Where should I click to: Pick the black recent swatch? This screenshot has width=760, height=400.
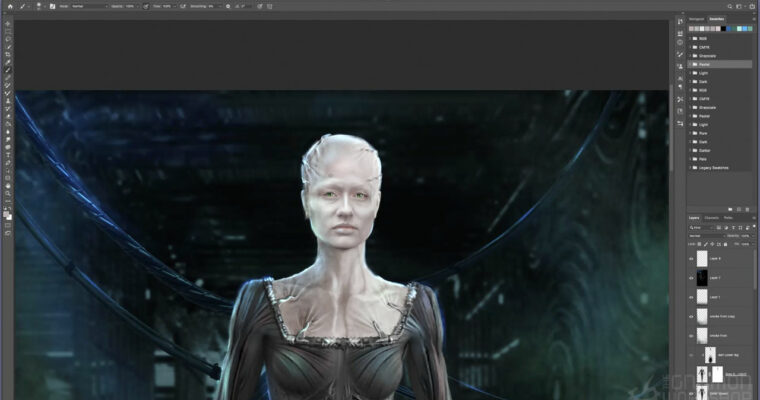(723, 29)
